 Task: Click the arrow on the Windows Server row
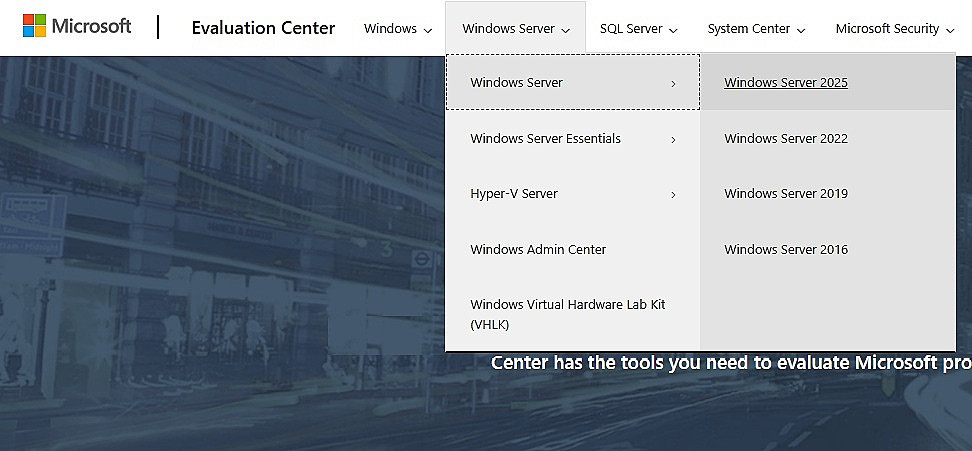coord(673,84)
